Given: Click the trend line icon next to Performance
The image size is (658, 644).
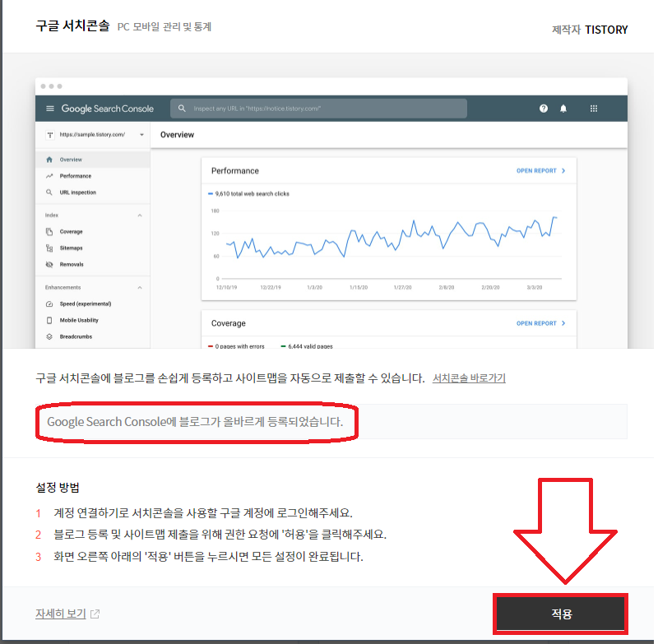Looking at the screenshot, I should coord(49,176).
